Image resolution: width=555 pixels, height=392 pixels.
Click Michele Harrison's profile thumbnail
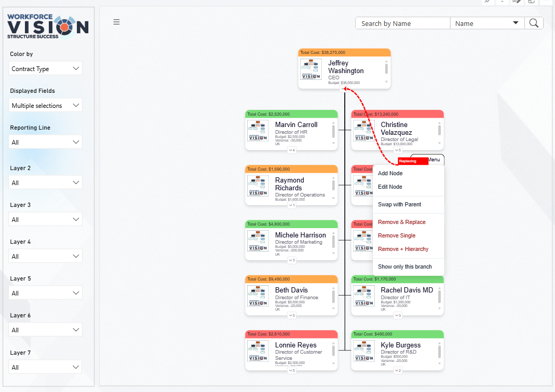tap(258, 241)
